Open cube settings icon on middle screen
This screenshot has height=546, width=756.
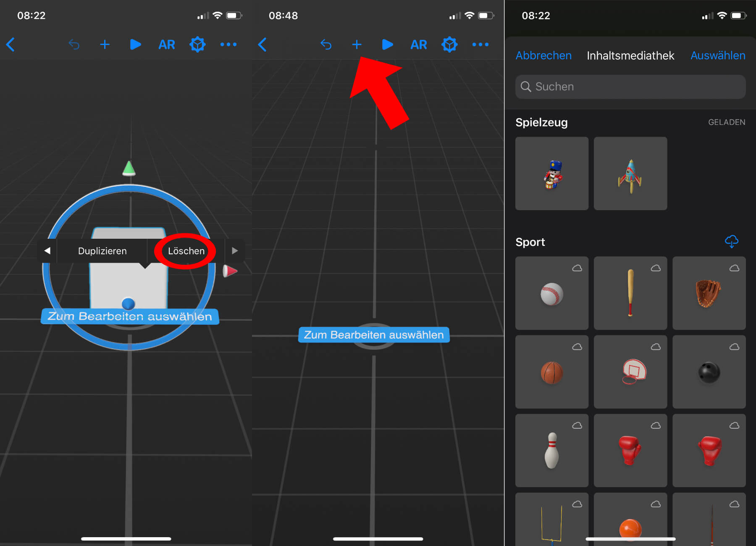[x=449, y=44]
